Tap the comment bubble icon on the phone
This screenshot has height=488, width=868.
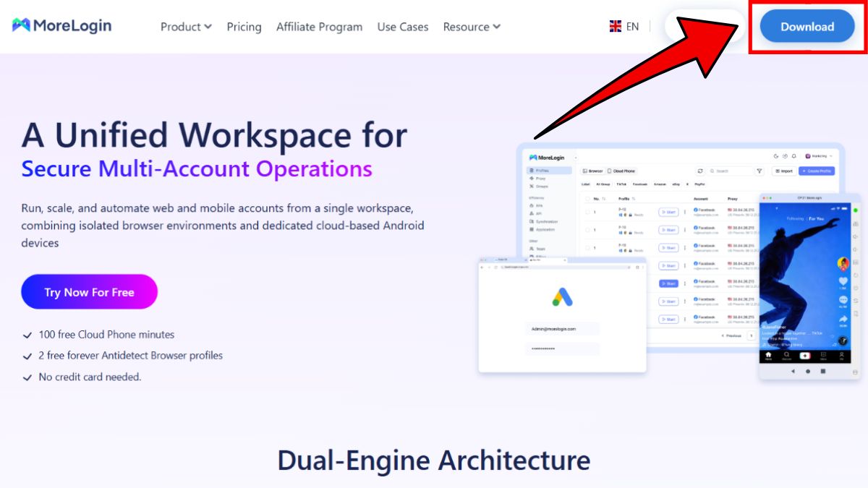coord(843,299)
